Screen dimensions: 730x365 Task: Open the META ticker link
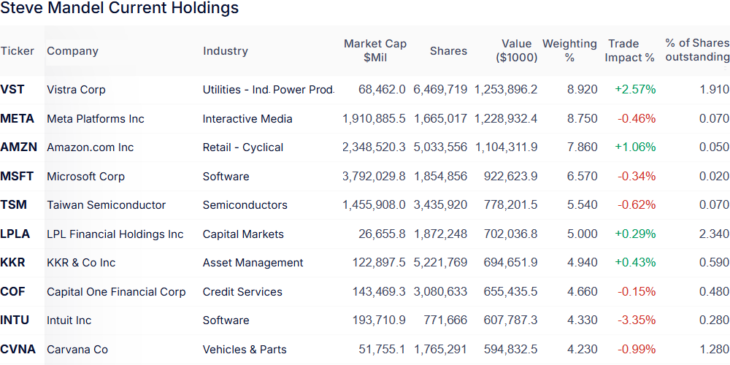(x=17, y=119)
